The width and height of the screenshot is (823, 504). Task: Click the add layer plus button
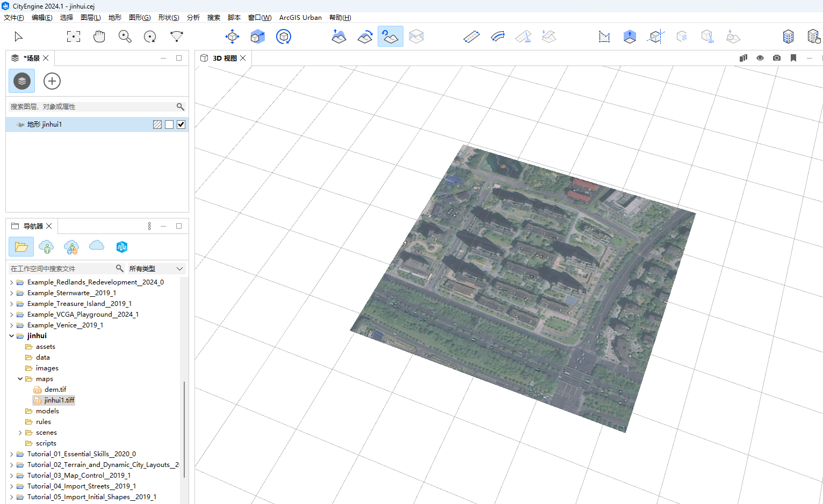[52, 81]
